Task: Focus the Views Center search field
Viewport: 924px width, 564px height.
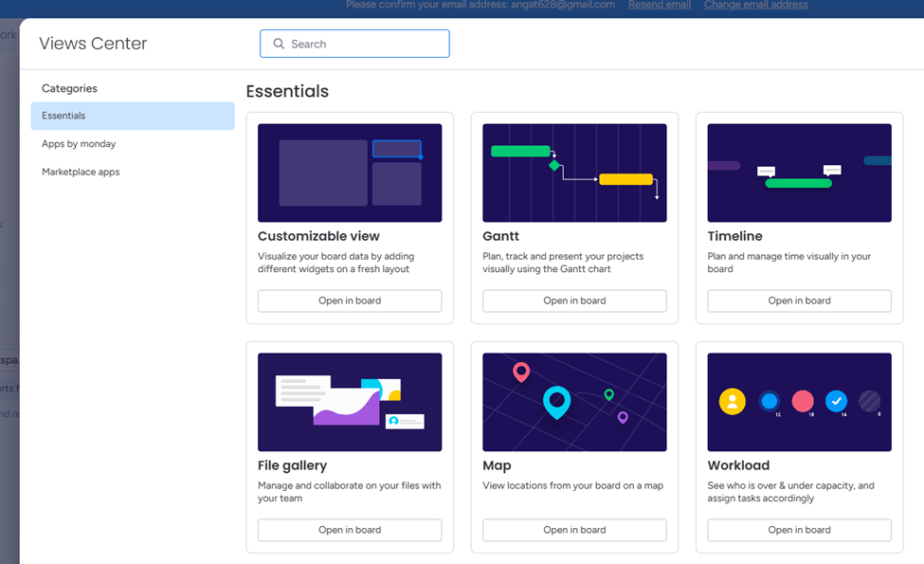Action: [x=354, y=44]
